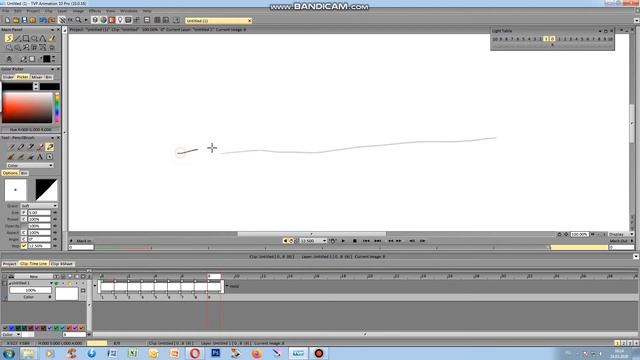Toggle the Untitled 1 layer display checkbox
Viewport: 640px width, 360px height.
(56, 283)
